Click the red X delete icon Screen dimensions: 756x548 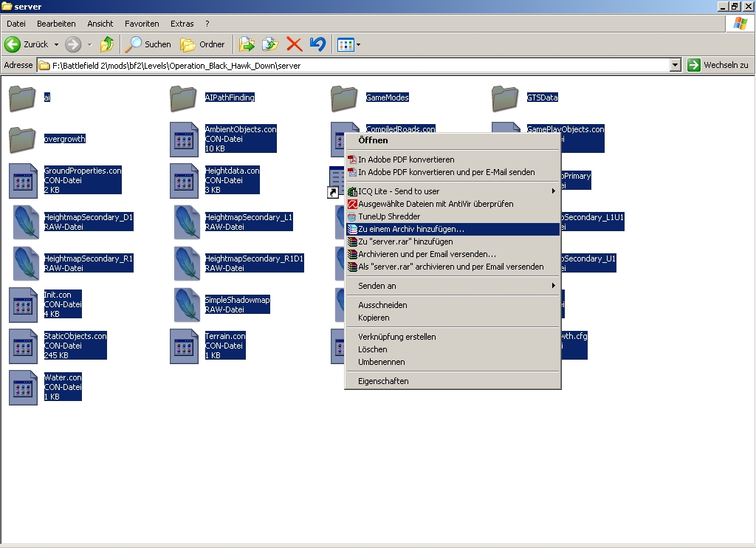[294, 44]
